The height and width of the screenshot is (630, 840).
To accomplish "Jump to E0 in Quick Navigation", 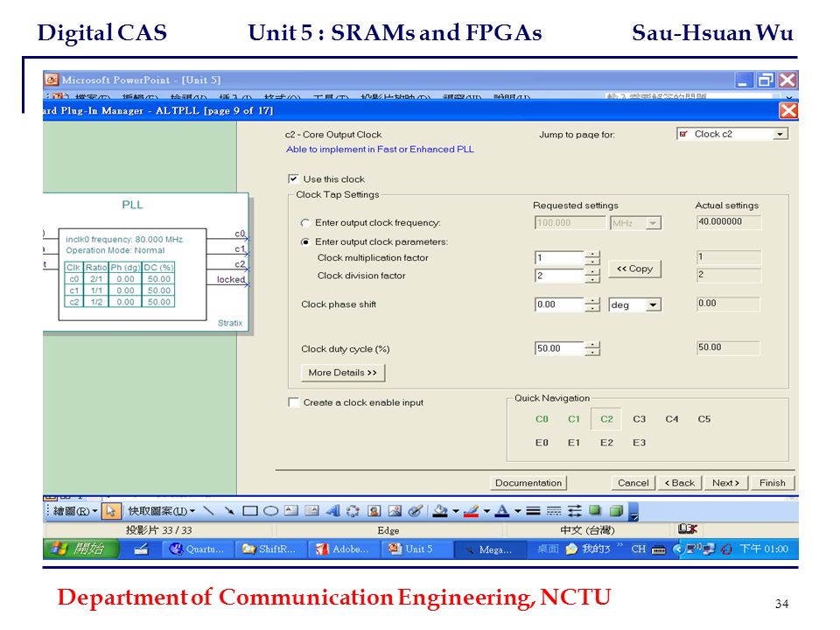I will coord(542,443).
